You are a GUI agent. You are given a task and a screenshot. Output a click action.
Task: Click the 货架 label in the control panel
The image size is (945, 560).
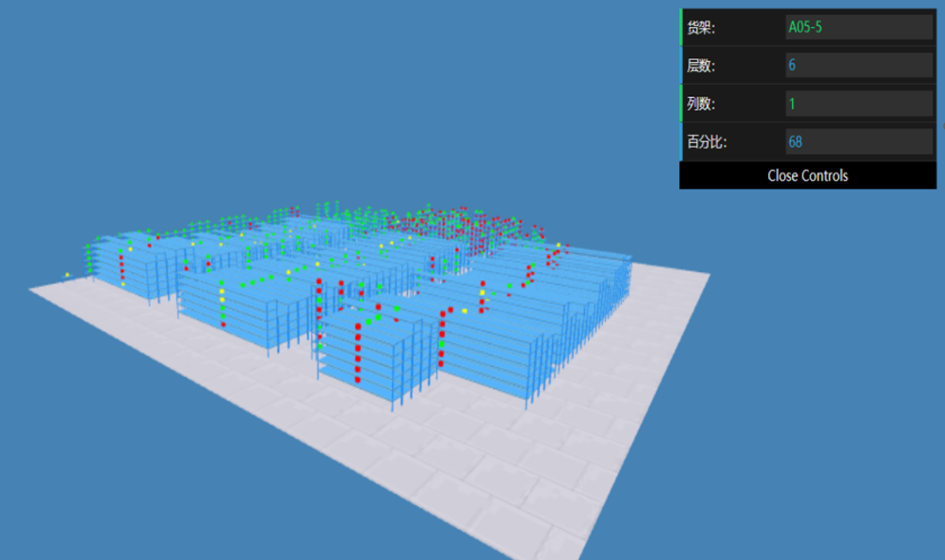(x=701, y=28)
